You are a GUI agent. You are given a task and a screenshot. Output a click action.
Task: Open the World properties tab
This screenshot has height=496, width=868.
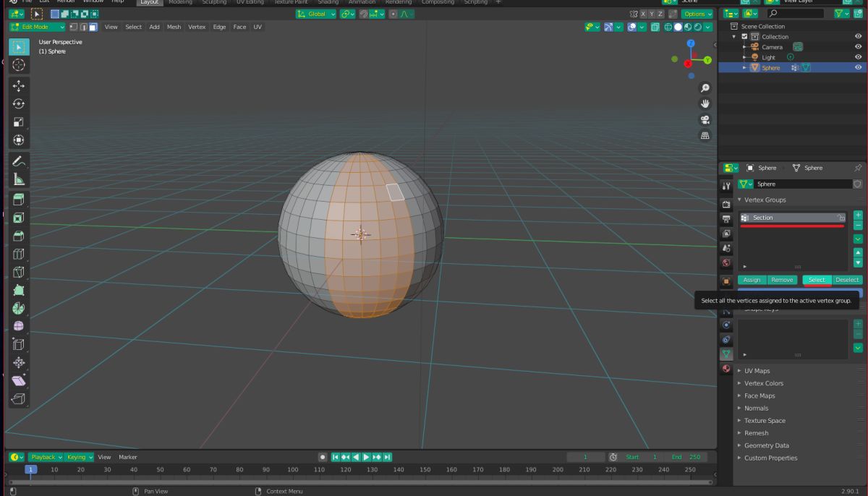click(x=726, y=263)
